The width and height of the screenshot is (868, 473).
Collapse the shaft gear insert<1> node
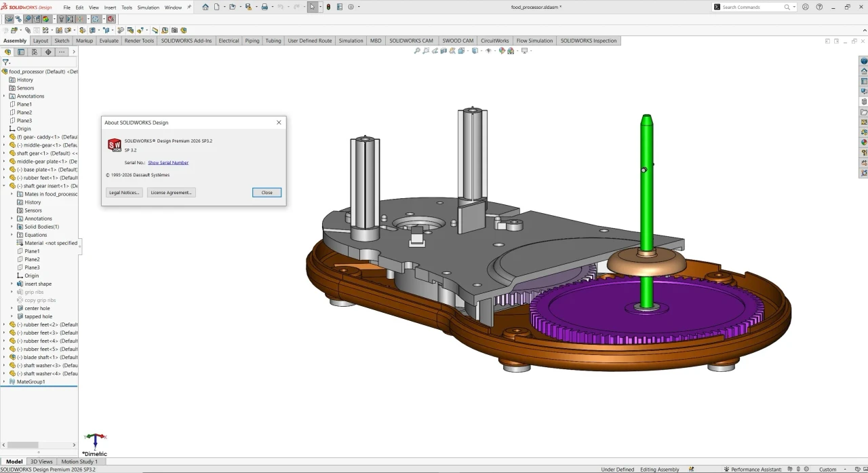4,186
